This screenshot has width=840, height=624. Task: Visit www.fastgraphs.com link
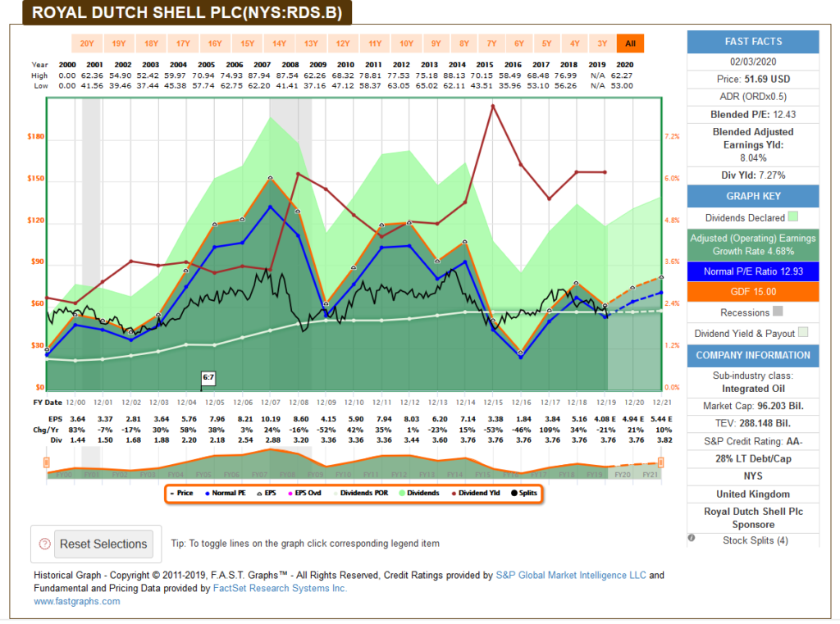pos(76,602)
